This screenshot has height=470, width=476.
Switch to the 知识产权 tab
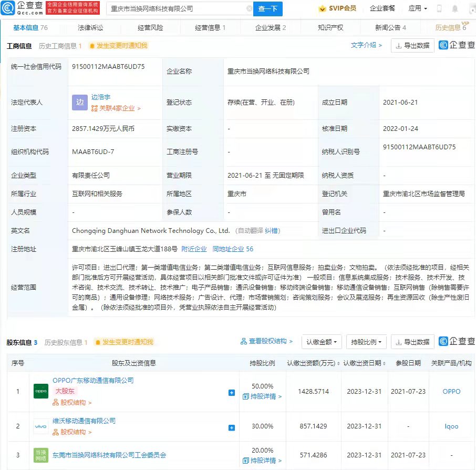coord(330,27)
